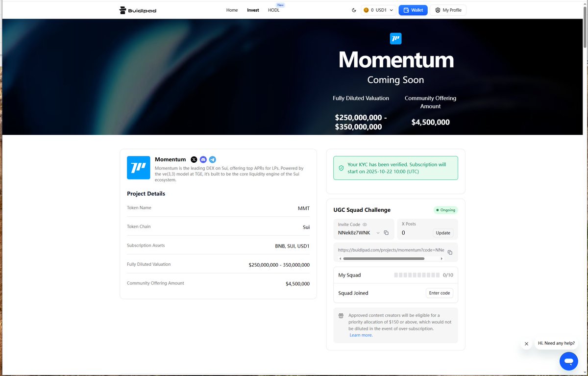
Task: Click the KYC verified shield icon
Action: click(x=341, y=168)
